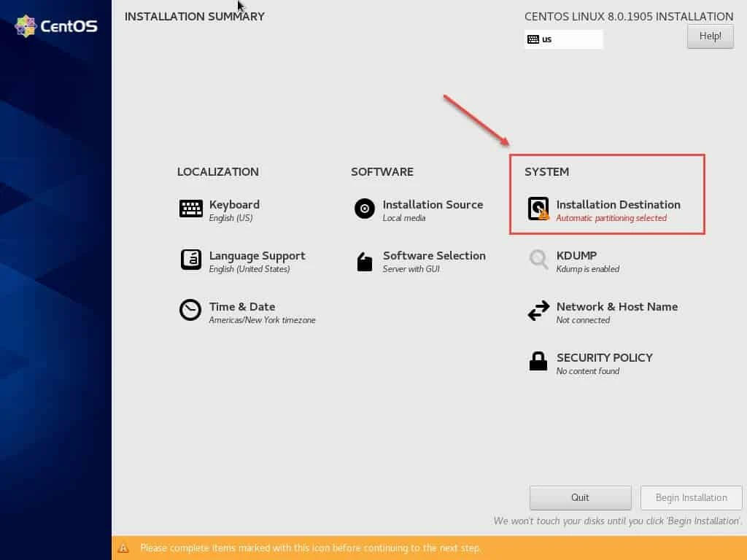Click the Installation Destination drive icon

pos(538,209)
